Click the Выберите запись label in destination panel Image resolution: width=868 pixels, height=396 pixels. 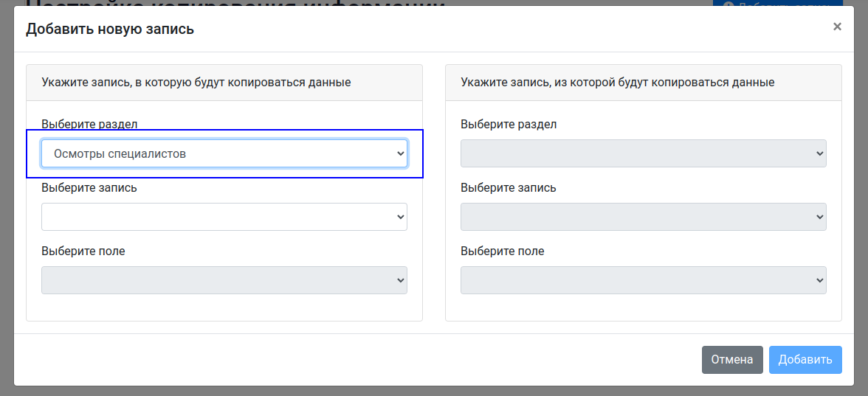click(x=89, y=187)
